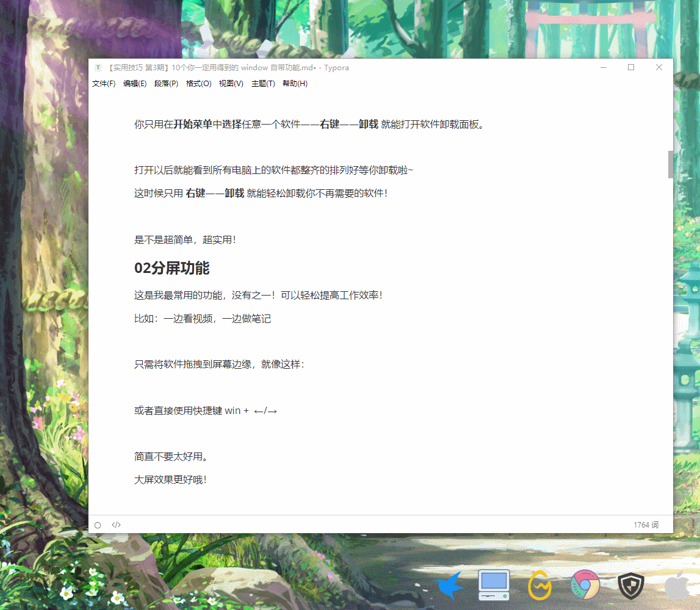Open the computer icon in dock
The width and height of the screenshot is (700, 610).
(494, 585)
